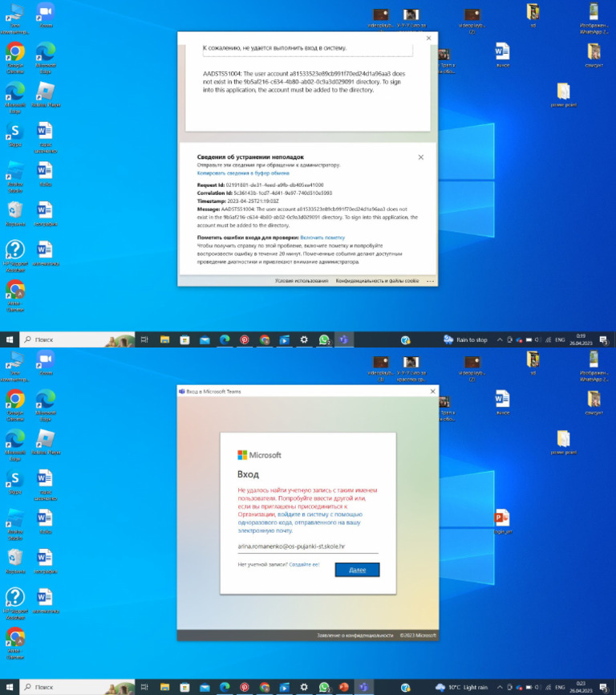Open Microsoft Edge in the upper taskbar
This screenshot has width=616, height=695.
coord(225,340)
